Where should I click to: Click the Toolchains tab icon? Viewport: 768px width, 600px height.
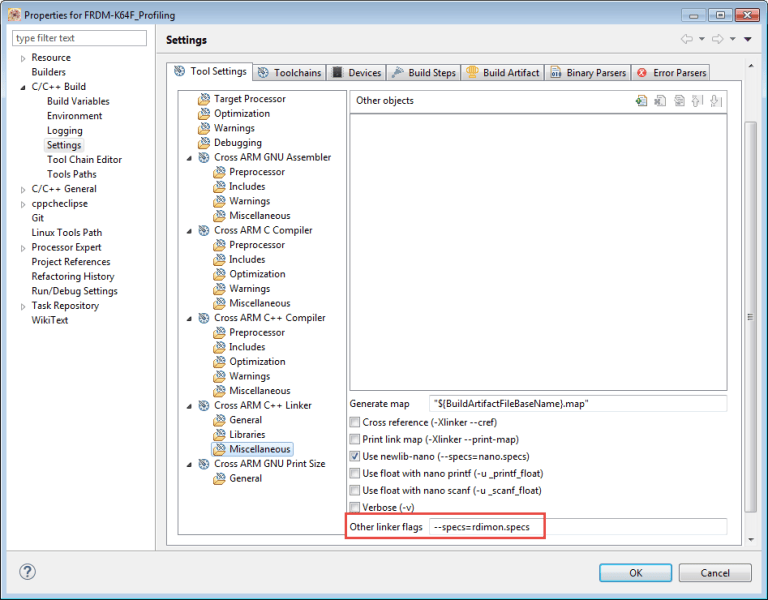tap(264, 72)
